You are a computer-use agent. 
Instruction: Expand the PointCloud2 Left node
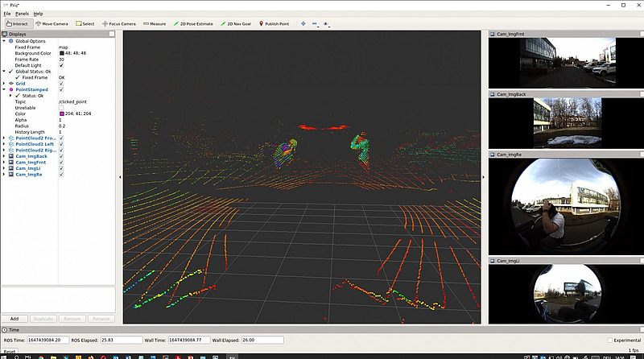(x=4, y=144)
